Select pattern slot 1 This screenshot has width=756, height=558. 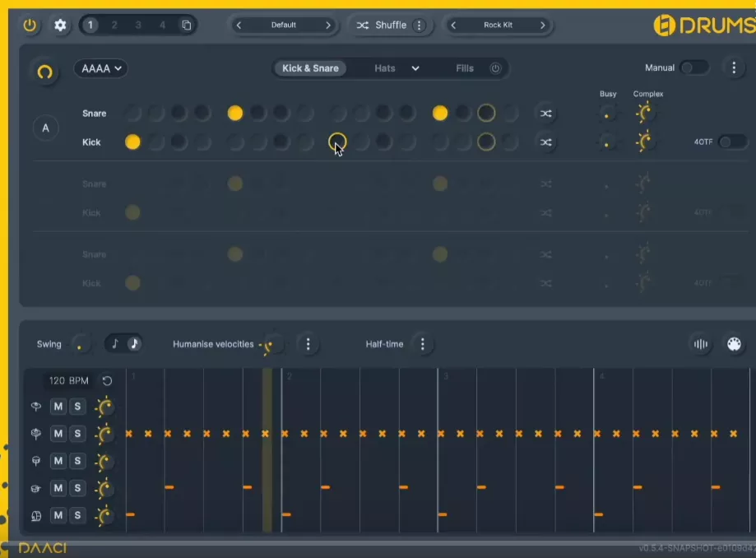(x=90, y=25)
